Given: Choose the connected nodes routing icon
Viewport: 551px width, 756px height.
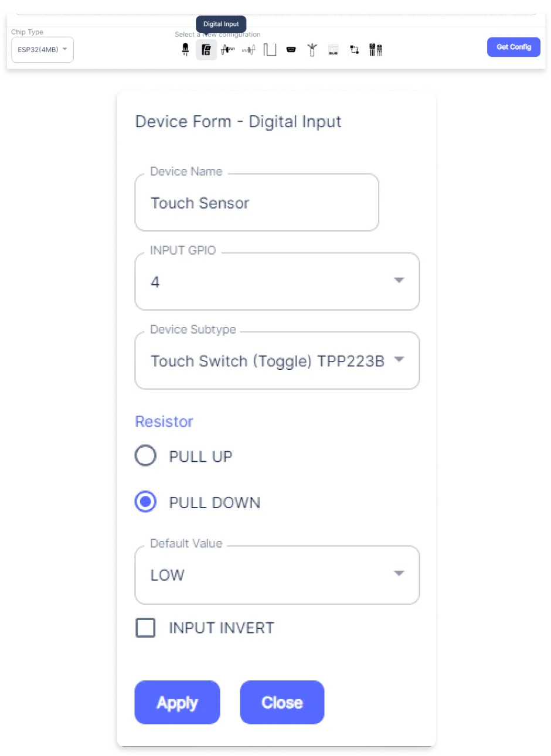Looking at the screenshot, I should [x=354, y=50].
